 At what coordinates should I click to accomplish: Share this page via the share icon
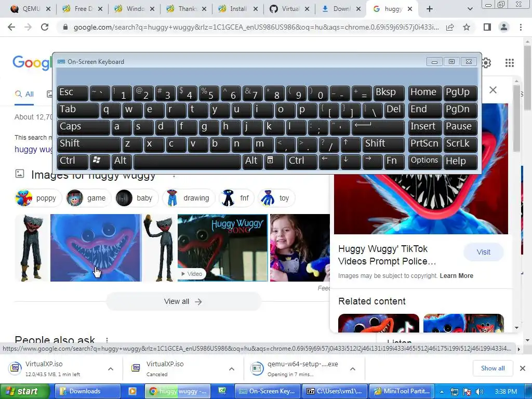click(450, 27)
